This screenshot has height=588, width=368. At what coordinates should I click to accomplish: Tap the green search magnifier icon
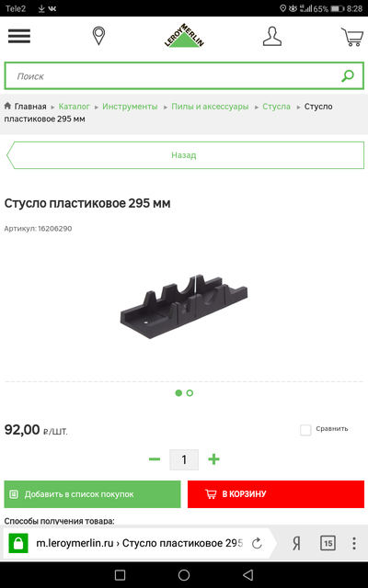pos(348,75)
